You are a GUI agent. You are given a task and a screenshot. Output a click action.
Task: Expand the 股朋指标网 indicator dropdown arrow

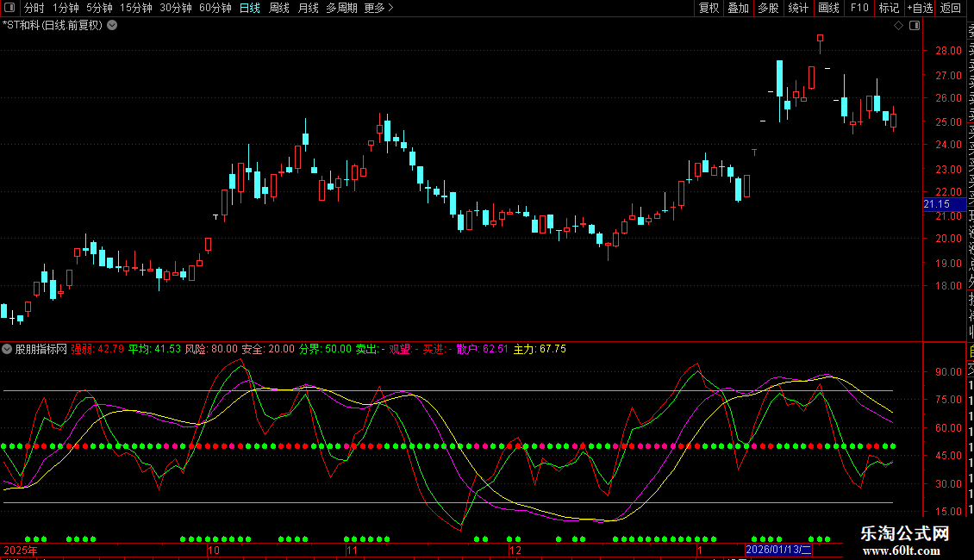pos(8,349)
